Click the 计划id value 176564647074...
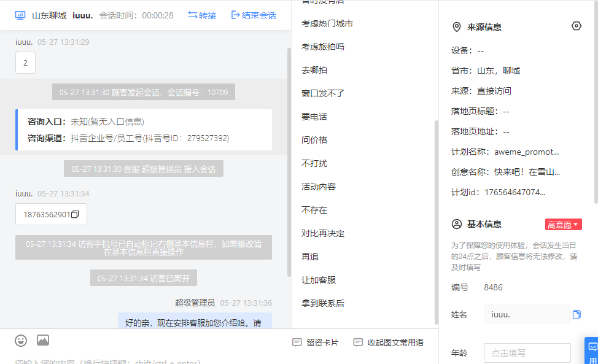598x364 pixels. 515,192
